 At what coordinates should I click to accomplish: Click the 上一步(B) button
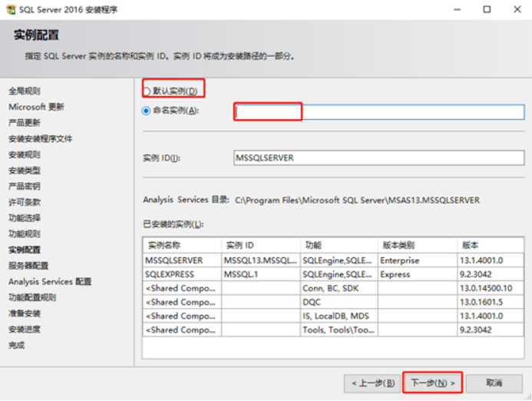coord(372,383)
